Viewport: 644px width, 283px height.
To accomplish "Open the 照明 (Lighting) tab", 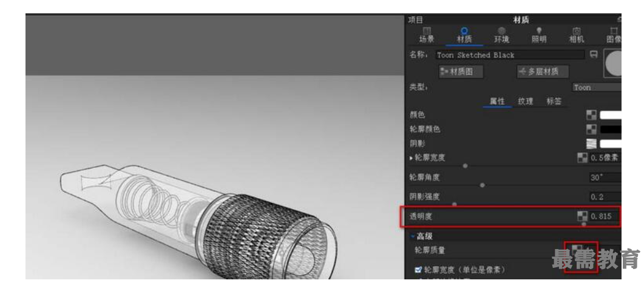I will pos(539,35).
